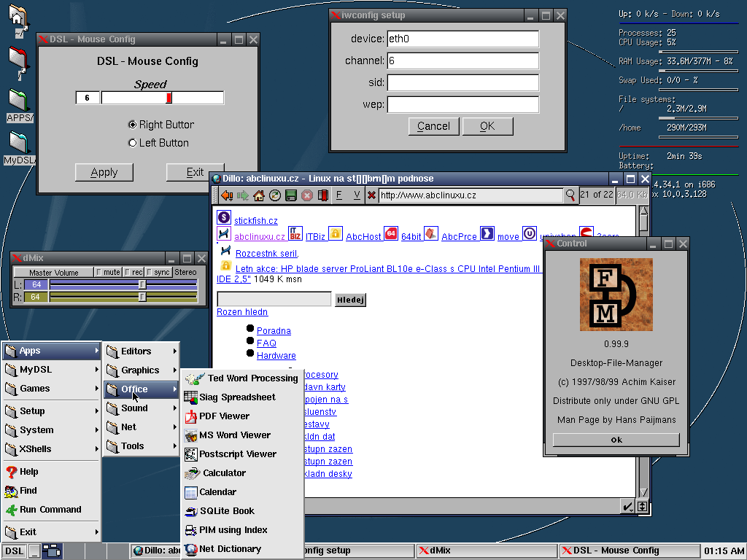The image size is (747, 560).
Task: Dismiss the Control dialog with ok
Action: [x=616, y=440]
